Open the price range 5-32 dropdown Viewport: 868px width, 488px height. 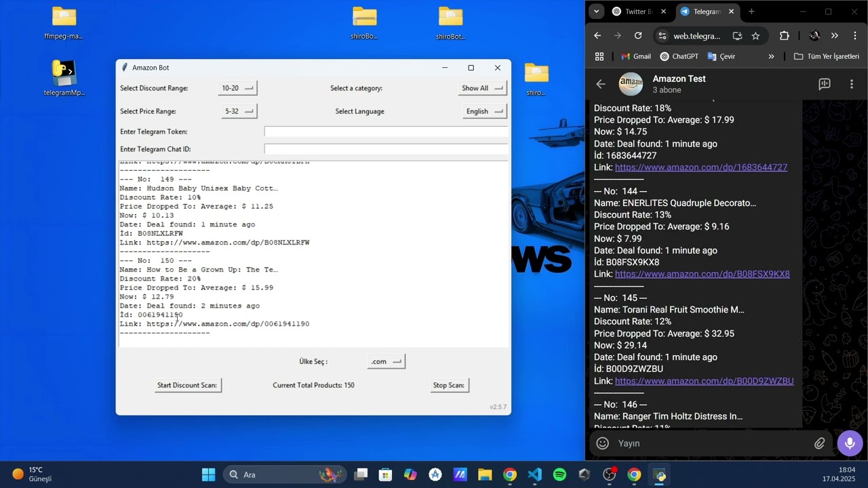(239, 111)
